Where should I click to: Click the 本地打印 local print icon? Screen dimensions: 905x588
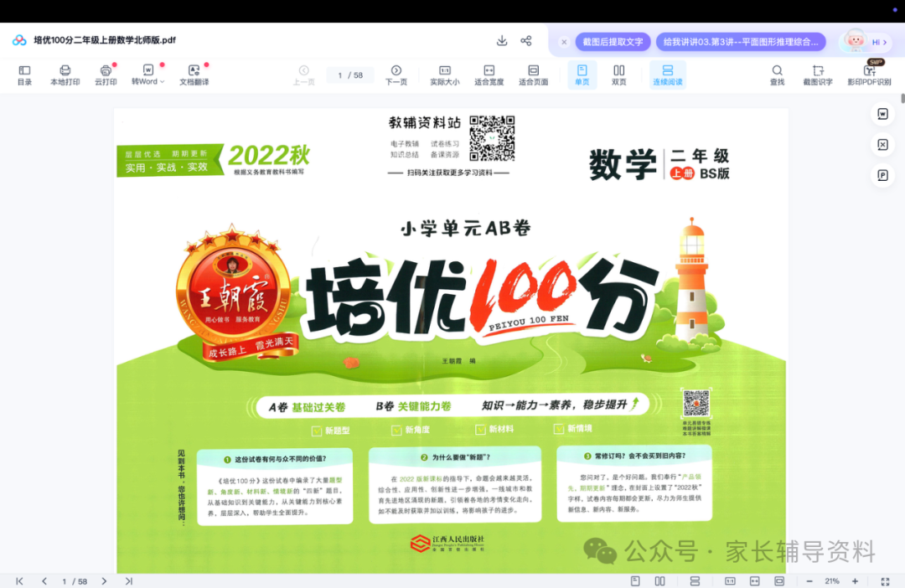65,75
